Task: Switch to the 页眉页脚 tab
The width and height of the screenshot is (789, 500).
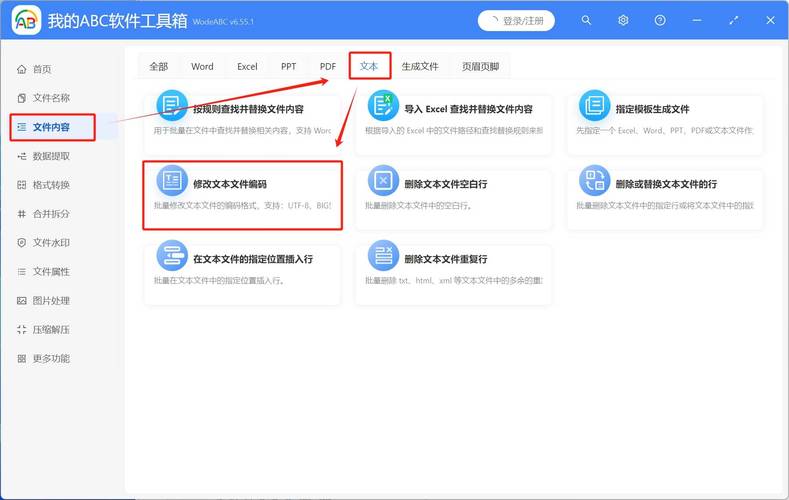Action: pos(481,66)
